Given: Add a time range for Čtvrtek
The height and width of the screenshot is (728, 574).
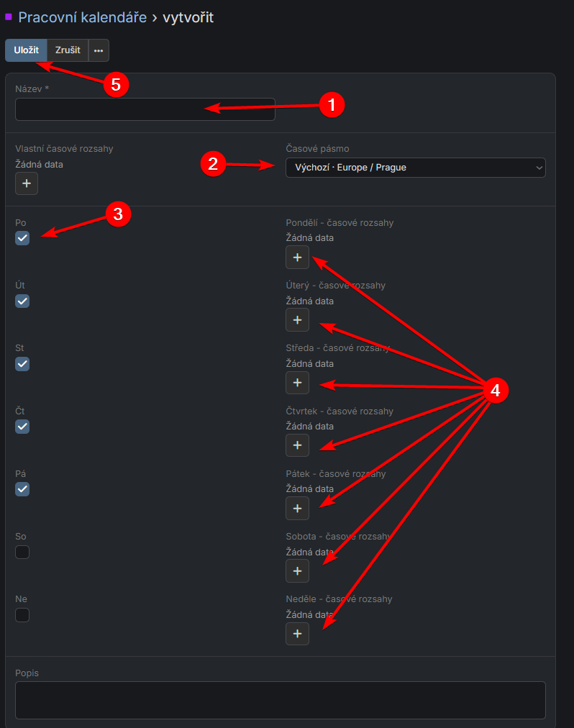Looking at the screenshot, I should tap(297, 445).
